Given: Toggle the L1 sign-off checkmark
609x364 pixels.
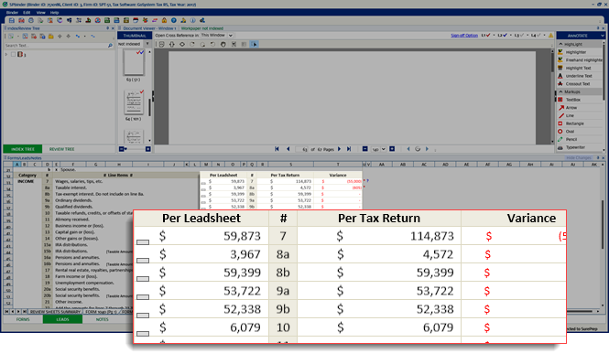Looking at the screenshot, I should point(488,36).
